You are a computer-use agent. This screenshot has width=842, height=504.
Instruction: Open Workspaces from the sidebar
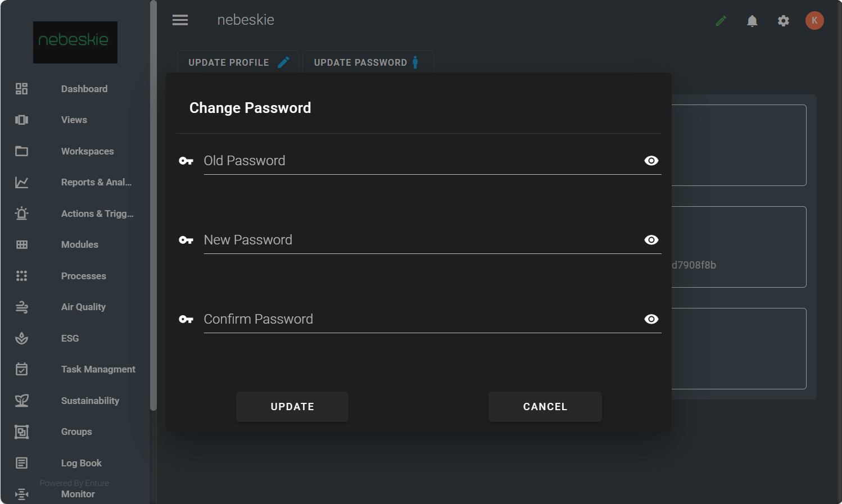87,151
